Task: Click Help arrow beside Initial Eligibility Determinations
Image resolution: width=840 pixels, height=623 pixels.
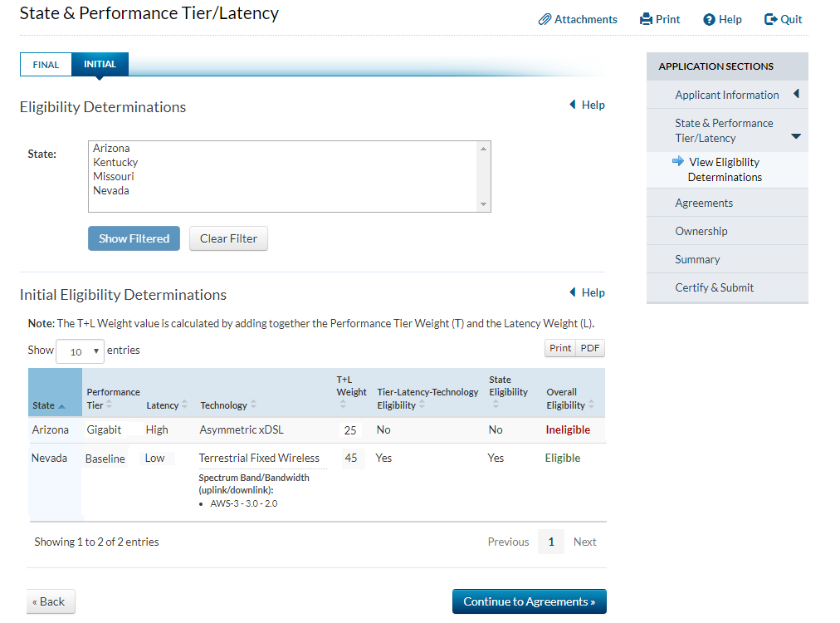Action: click(573, 292)
